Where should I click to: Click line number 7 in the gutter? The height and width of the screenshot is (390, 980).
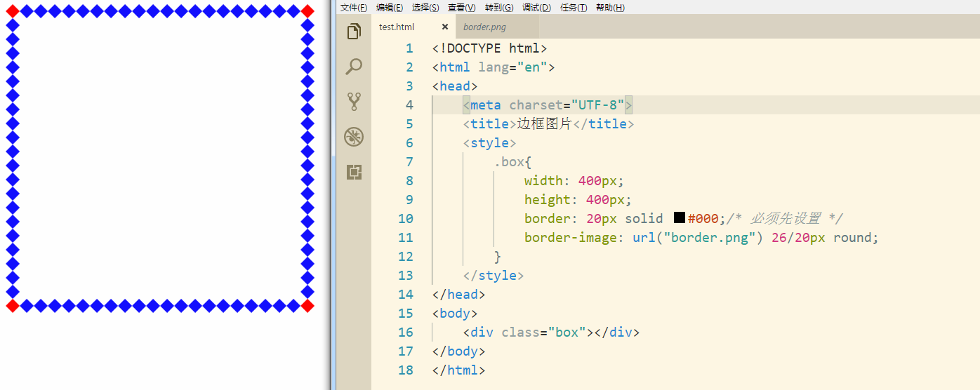[x=410, y=162]
